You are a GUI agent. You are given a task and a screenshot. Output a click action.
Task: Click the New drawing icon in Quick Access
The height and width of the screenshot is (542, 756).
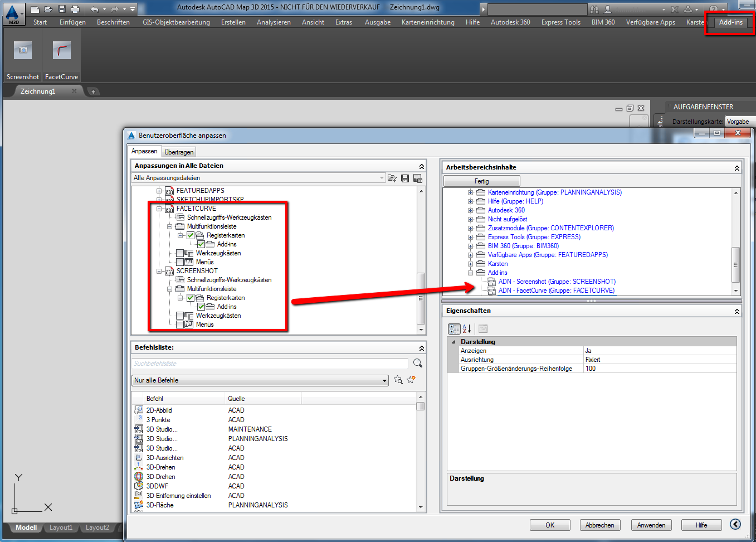pos(35,9)
